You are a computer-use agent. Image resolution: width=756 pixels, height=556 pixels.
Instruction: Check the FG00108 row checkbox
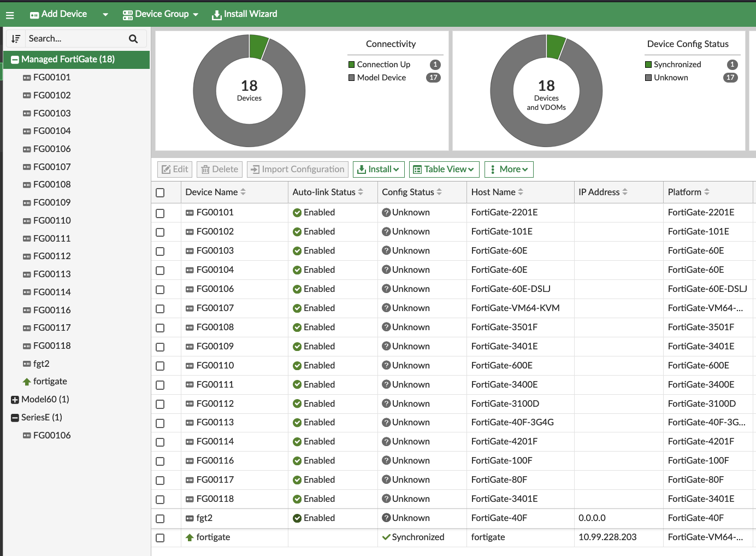click(x=160, y=328)
